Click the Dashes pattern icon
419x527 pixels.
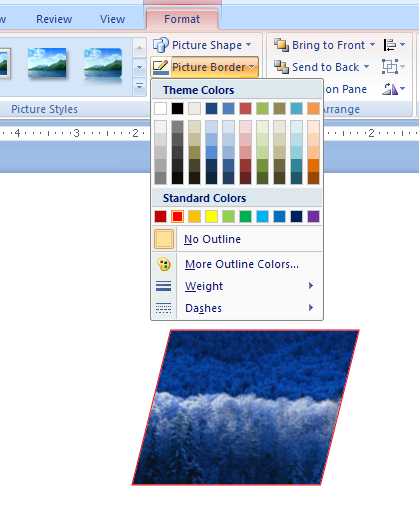(164, 308)
